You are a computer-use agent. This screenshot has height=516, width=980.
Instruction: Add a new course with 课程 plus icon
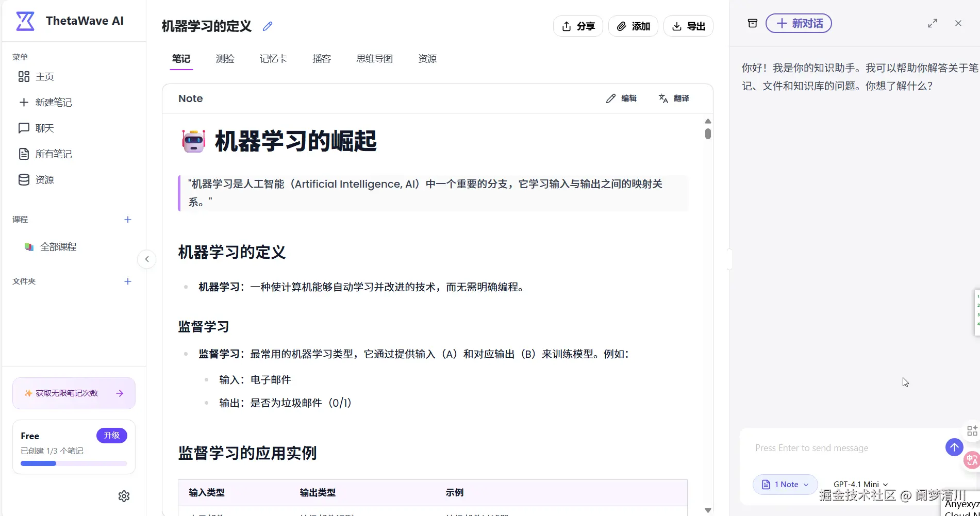tap(128, 220)
